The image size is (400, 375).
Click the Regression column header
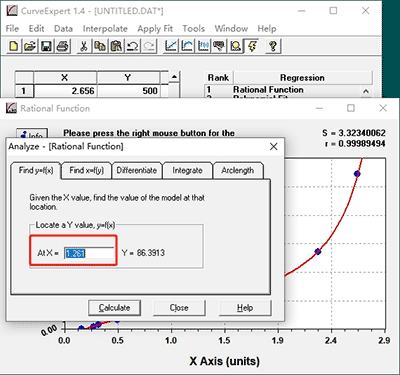pyautogui.click(x=302, y=78)
